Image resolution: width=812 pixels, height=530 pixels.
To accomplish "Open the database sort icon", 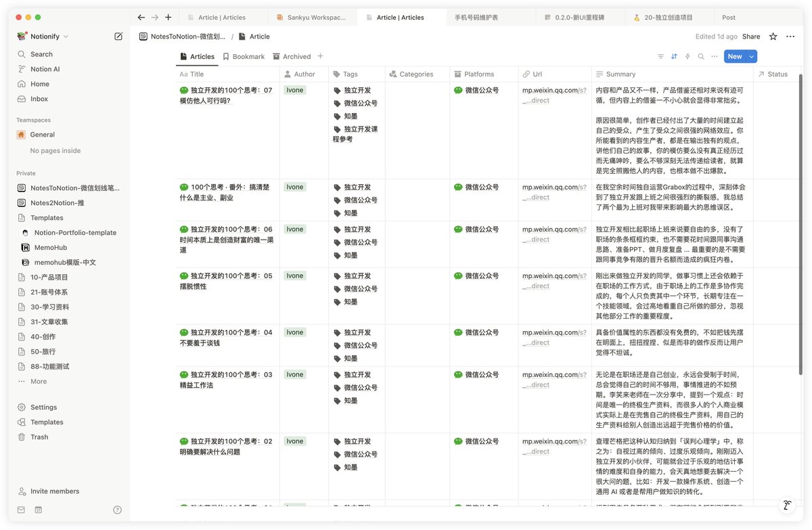I will [x=674, y=57].
